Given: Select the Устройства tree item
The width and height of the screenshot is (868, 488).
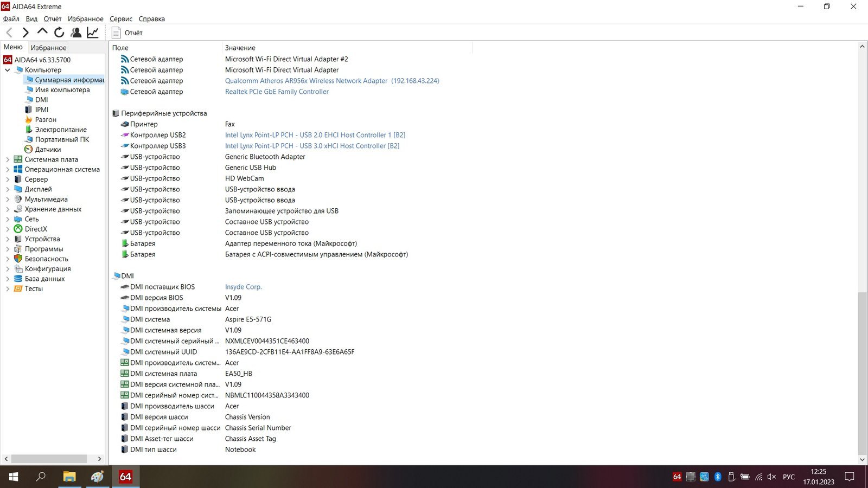Looking at the screenshot, I should (x=42, y=239).
